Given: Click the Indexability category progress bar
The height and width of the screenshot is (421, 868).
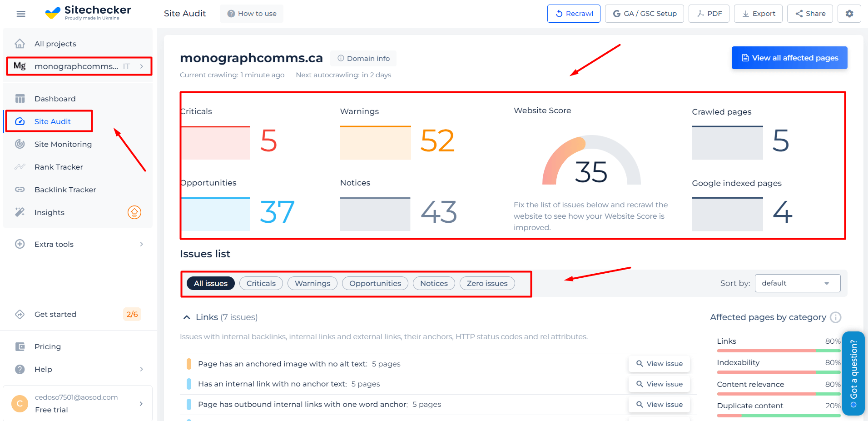Looking at the screenshot, I should pyautogui.click(x=779, y=372).
